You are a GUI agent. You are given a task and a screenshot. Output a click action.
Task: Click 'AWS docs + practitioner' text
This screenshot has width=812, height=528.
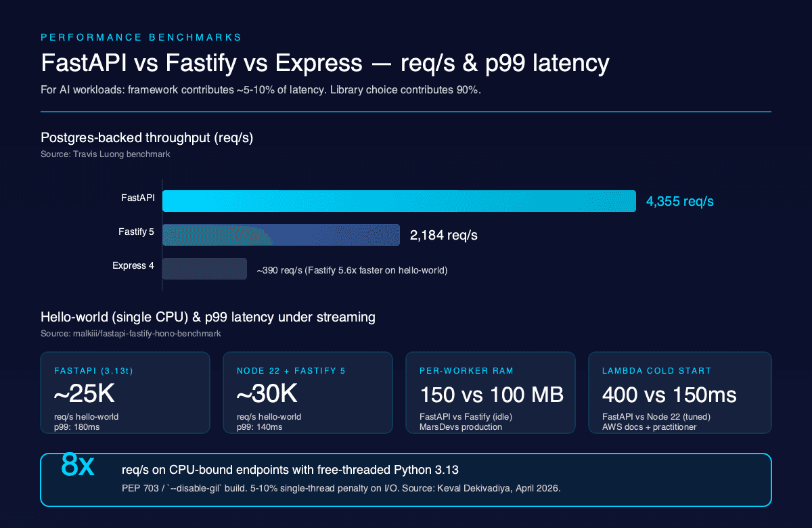click(x=649, y=427)
